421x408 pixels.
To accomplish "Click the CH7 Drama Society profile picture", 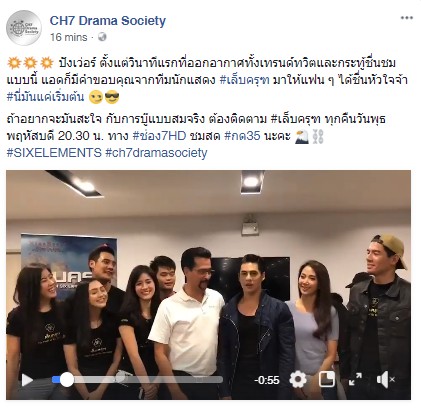I will pyautogui.click(x=24, y=28).
